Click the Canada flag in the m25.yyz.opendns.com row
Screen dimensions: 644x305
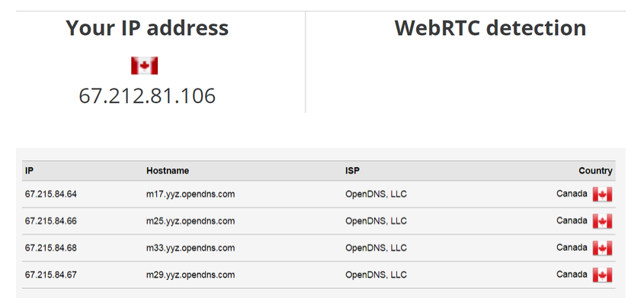point(602,221)
